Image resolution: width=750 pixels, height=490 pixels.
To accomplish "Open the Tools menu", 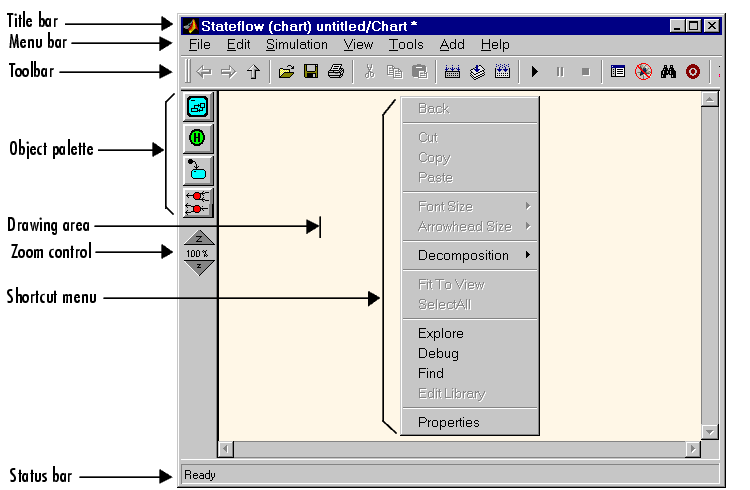I will coord(406,45).
